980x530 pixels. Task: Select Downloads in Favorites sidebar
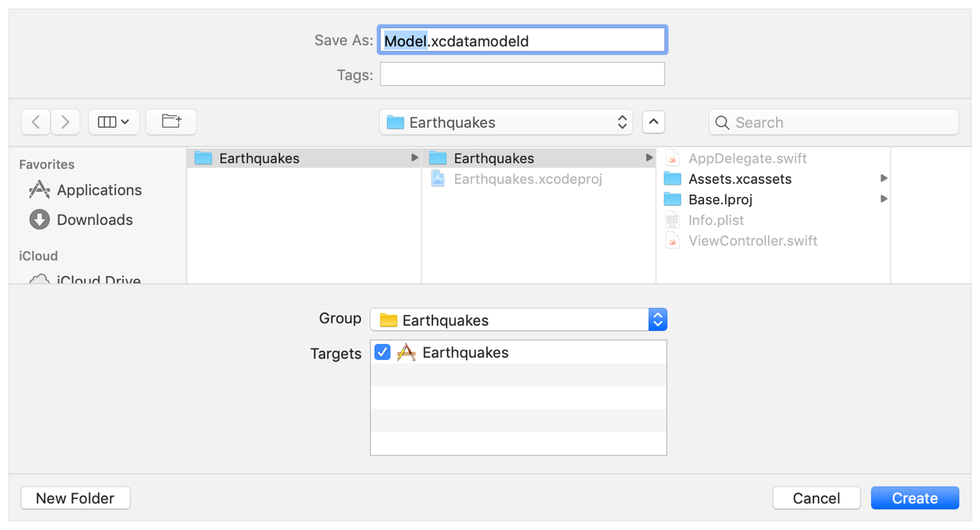(x=94, y=220)
